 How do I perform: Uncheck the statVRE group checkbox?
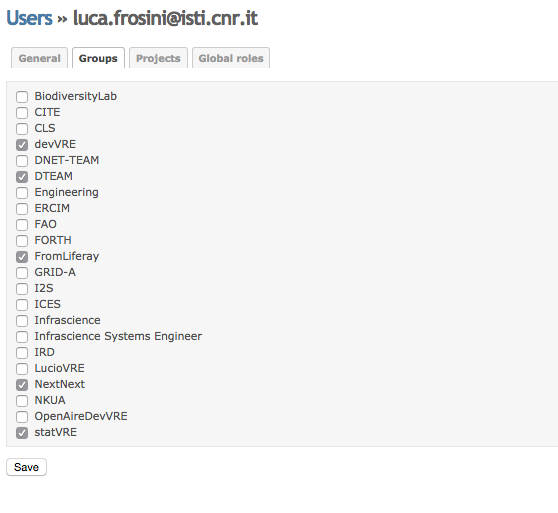(22, 433)
